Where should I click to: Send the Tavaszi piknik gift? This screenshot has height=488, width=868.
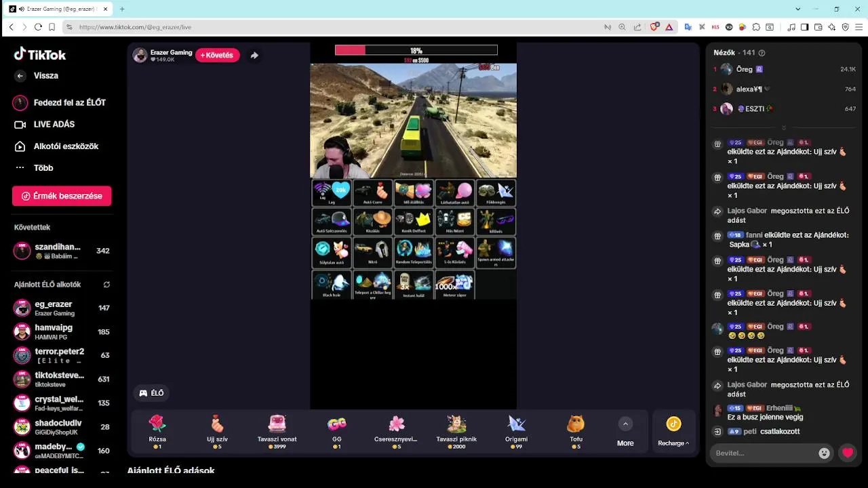pos(456,431)
